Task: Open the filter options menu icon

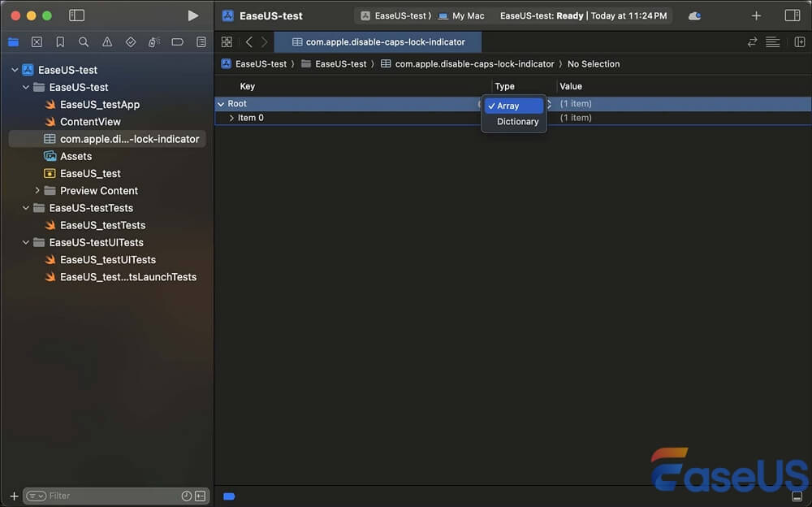Action: (x=37, y=496)
